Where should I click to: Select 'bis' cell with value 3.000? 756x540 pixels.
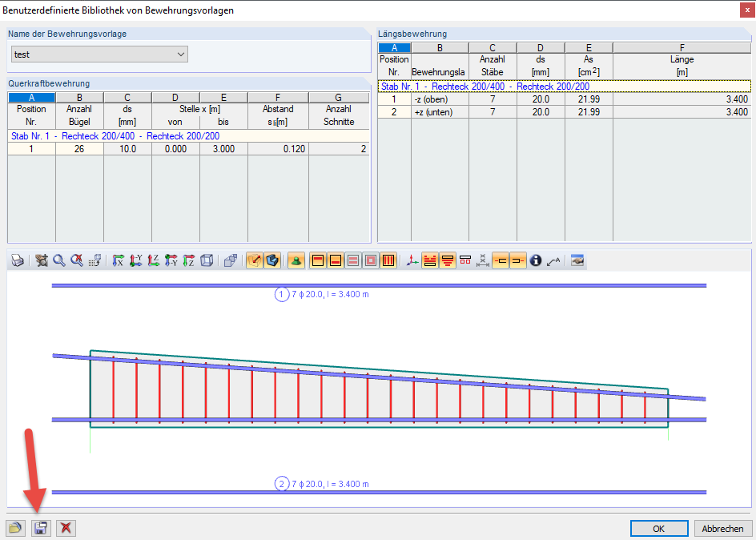[223, 149]
